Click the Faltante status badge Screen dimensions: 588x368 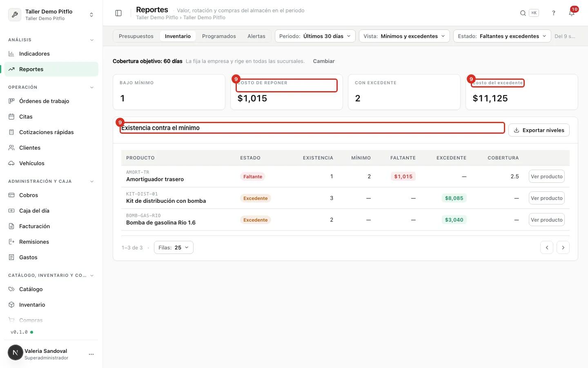pyautogui.click(x=253, y=177)
